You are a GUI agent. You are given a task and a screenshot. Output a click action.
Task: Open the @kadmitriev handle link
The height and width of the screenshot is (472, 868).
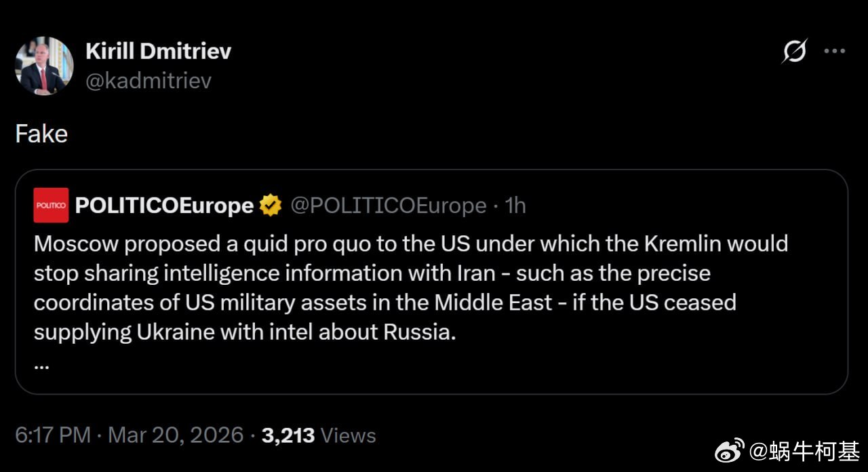point(149,81)
